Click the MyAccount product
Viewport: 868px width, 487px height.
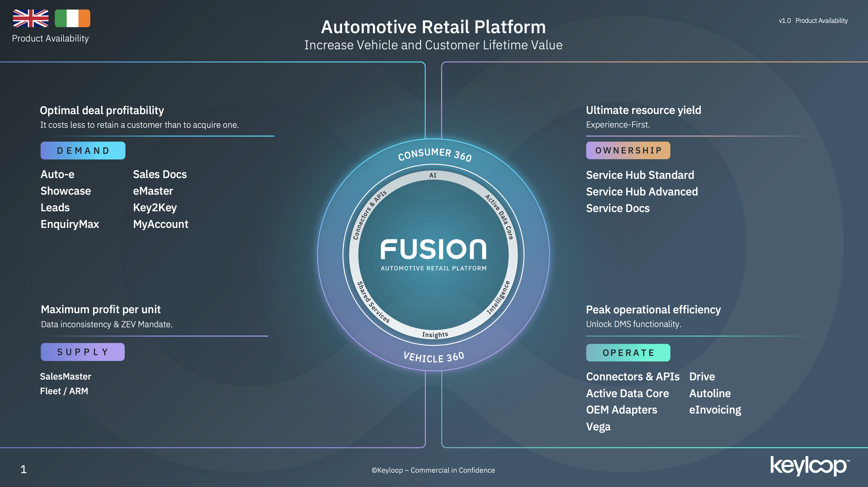point(160,224)
